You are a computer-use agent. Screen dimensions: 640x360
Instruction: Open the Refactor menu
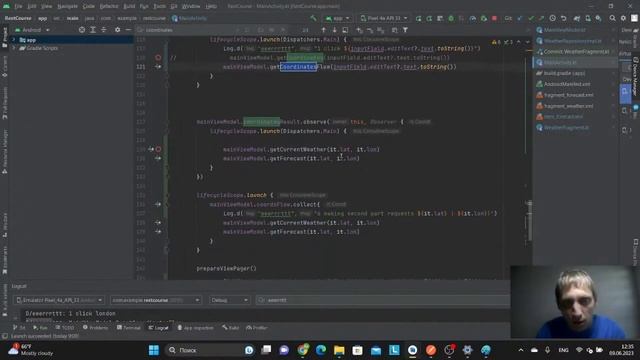[x=109, y=6]
